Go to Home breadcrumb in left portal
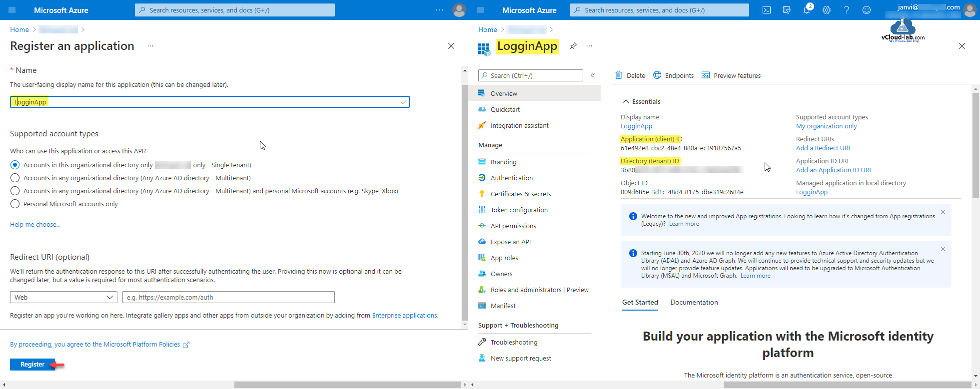 coord(19,30)
